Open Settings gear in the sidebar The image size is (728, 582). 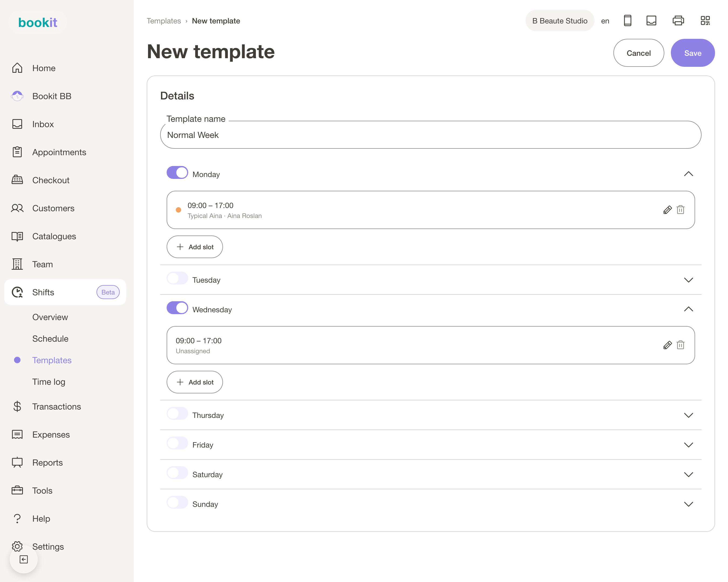tap(17, 546)
